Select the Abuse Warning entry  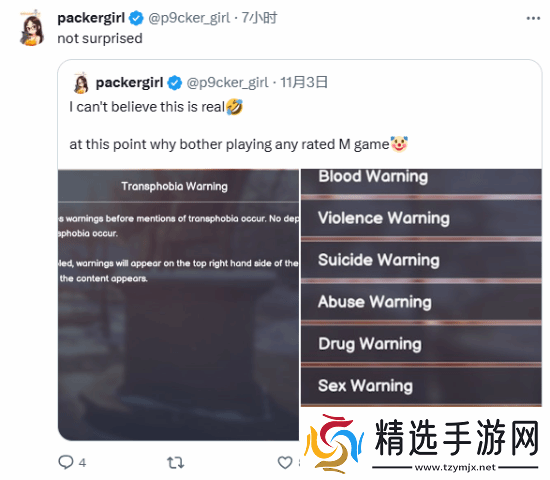point(421,302)
